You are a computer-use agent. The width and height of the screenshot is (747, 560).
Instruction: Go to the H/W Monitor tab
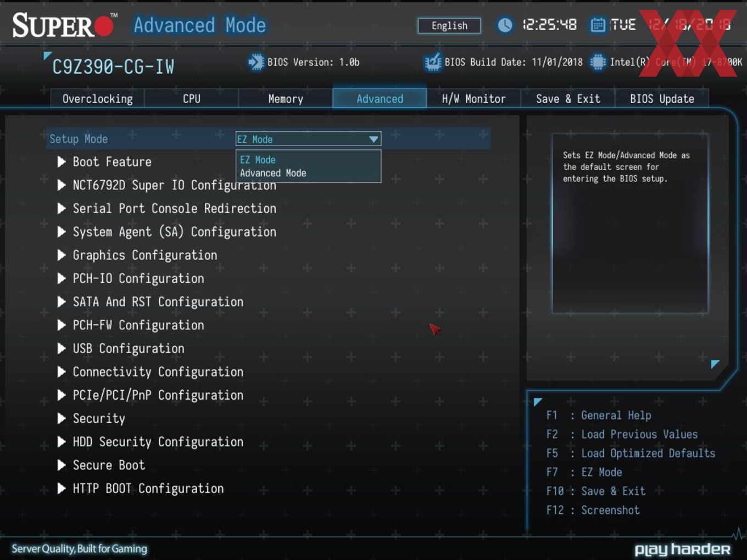[473, 99]
